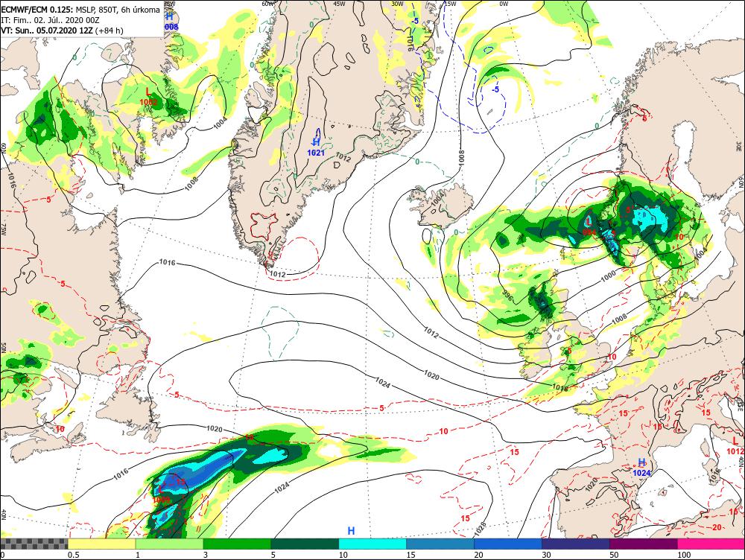Viewport: 745px width, 560px height.
Task: Select the "0W" longitude label
Action: click(x=504, y=4)
